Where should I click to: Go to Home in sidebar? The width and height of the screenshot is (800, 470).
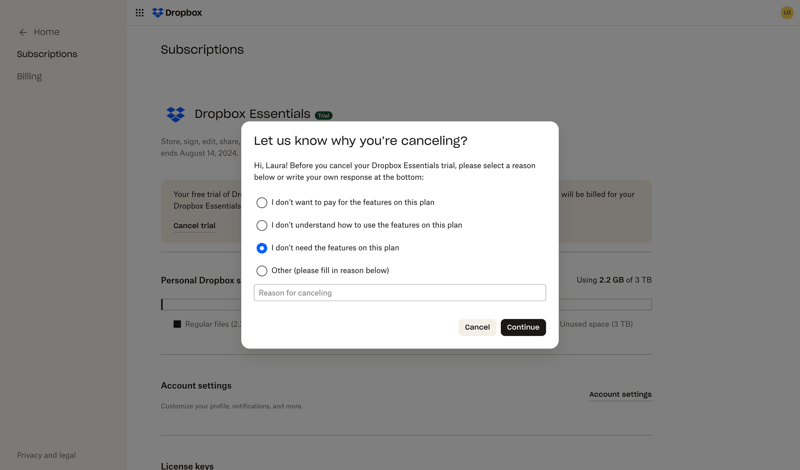46,32
